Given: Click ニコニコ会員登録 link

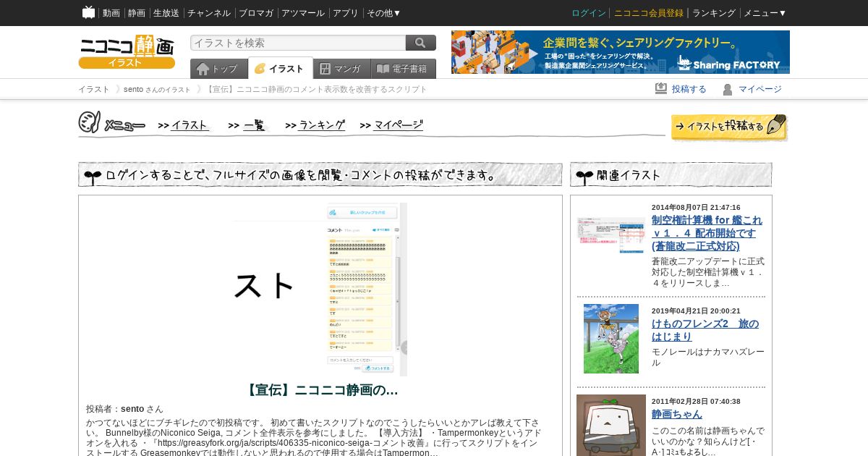Looking at the screenshot, I should [x=649, y=13].
